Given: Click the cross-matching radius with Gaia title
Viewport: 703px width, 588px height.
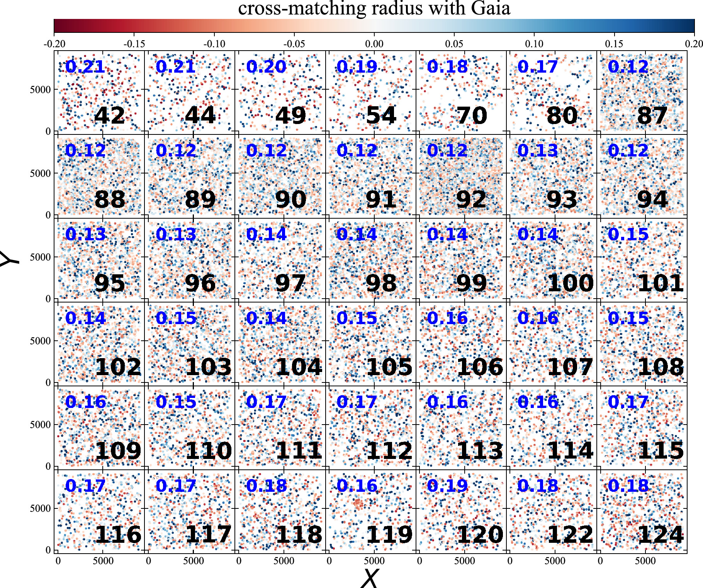Looking at the screenshot, I should [x=374, y=8].
